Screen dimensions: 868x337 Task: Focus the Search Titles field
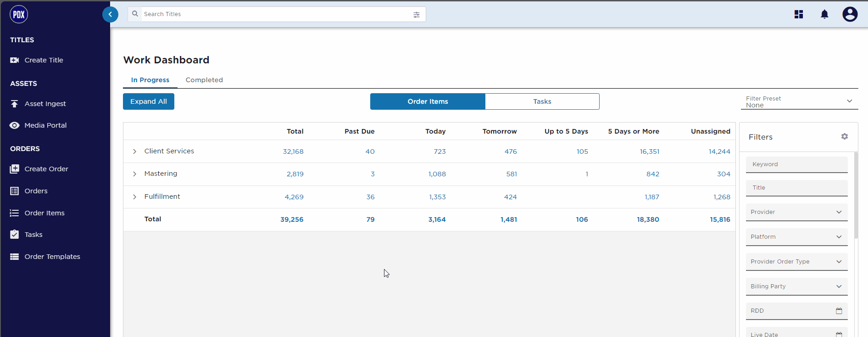(277, 14)
